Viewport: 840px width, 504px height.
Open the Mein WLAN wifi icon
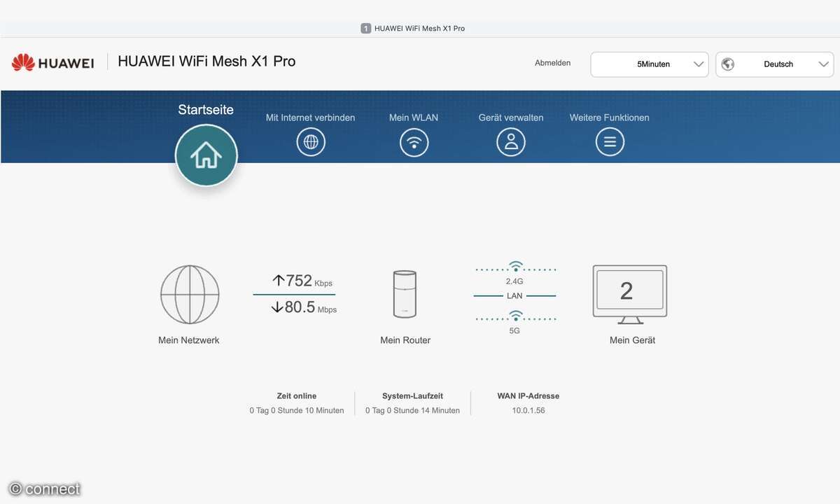coord(414,142)
